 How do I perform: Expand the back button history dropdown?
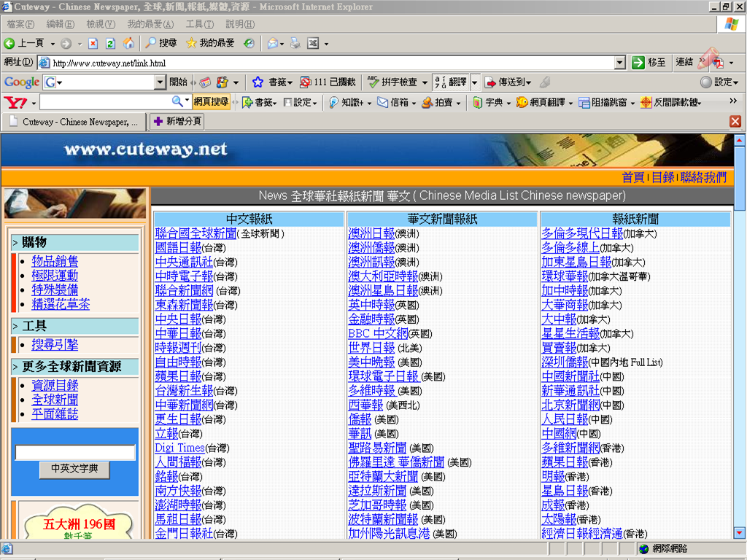click(x=53, y=44)
